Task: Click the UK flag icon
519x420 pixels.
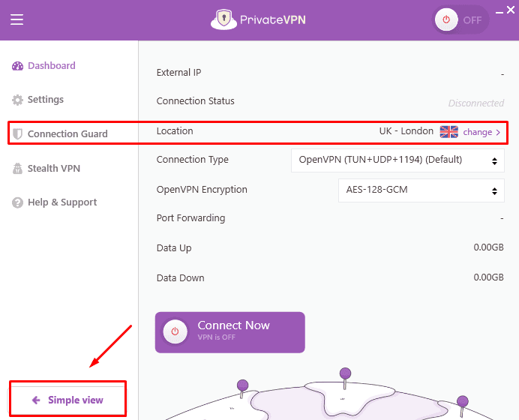Action: pos(448,132)
